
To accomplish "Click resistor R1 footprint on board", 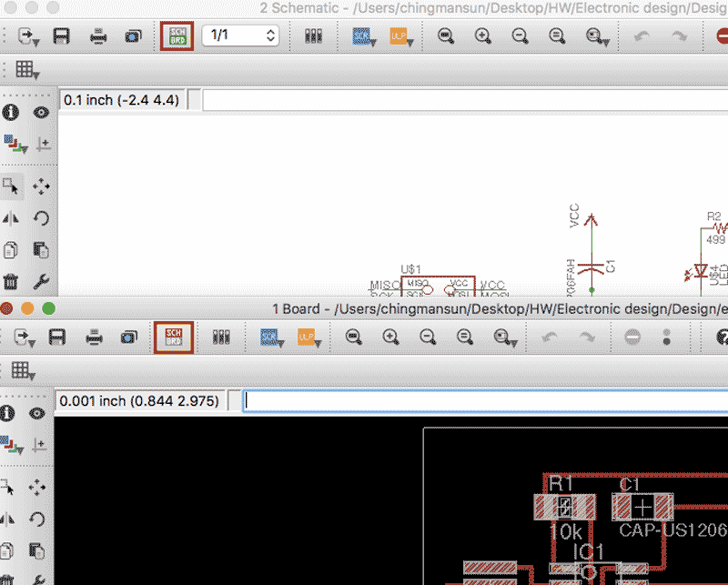I will click(x=564, y=507).
